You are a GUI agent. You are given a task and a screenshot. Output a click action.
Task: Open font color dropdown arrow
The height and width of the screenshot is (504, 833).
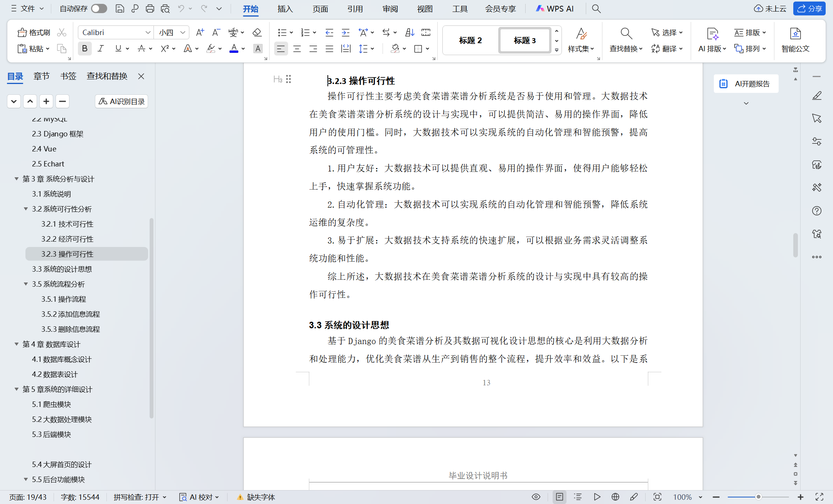[x=243, y=49]
